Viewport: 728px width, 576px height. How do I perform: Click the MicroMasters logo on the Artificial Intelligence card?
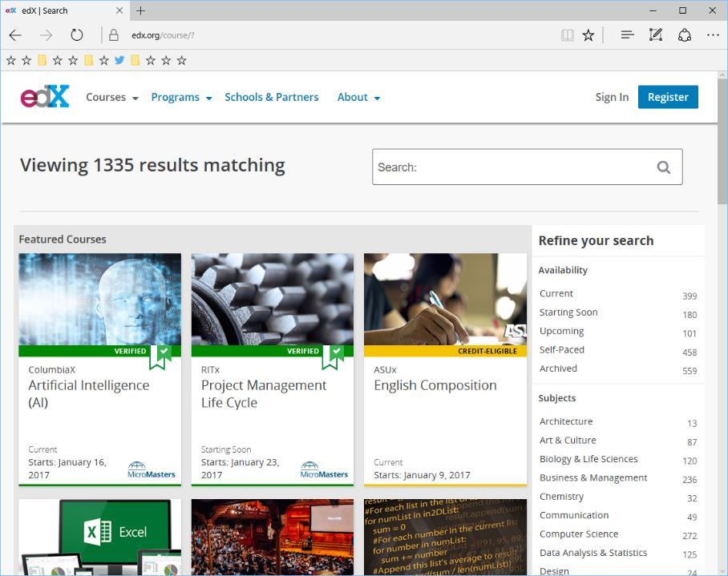pyautogui.click(x=152, y=469)
